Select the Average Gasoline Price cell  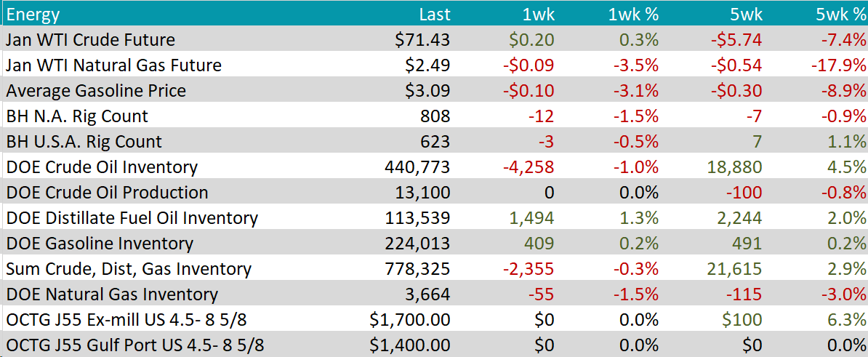(96, 91)
